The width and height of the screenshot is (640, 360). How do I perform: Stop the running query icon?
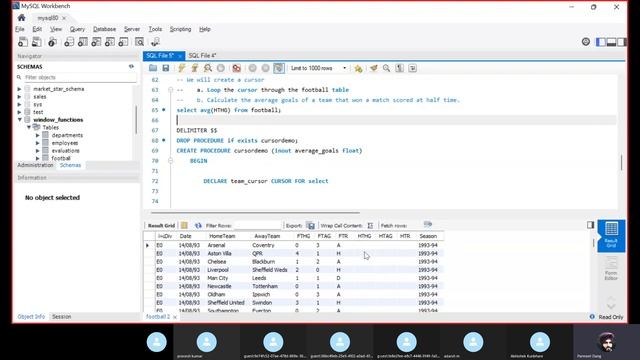(221, 68)
